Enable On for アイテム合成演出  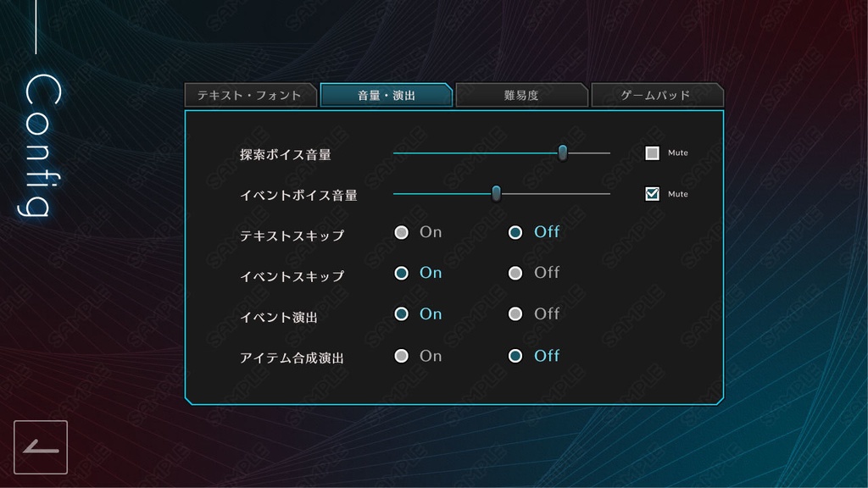click(402, 356)
